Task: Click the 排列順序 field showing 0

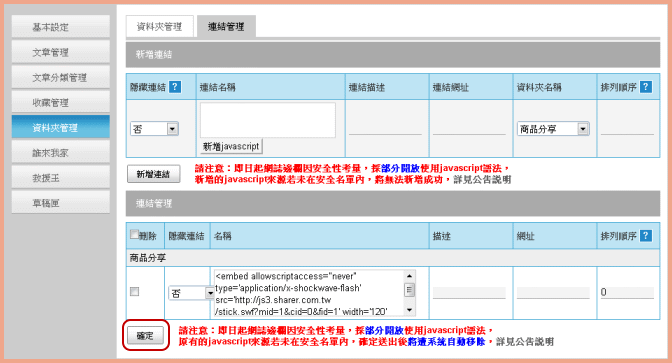Action: coord(627,292)
